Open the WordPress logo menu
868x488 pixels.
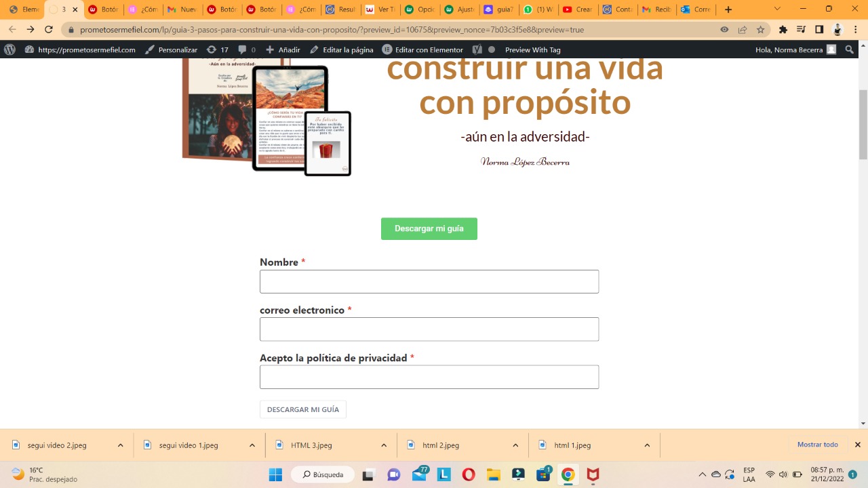(9, 49)
